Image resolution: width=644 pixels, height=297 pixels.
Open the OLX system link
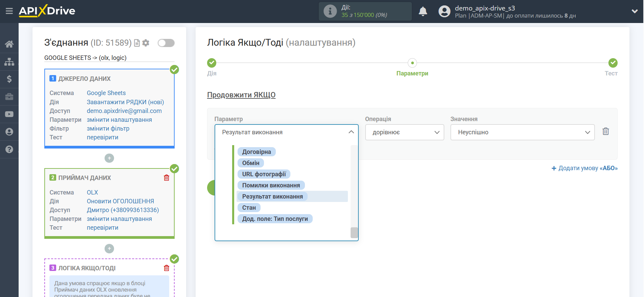92,192
